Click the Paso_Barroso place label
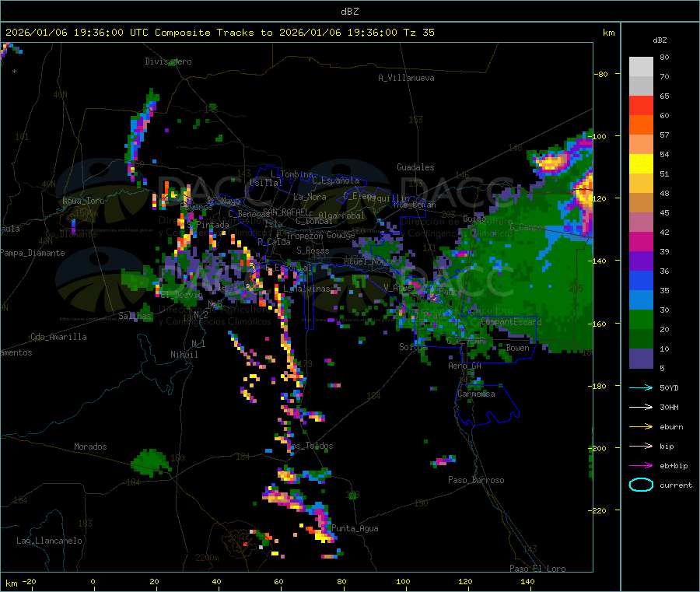This screenshot has height=592, width=700. pyautogui.click(x=476, y=480)
